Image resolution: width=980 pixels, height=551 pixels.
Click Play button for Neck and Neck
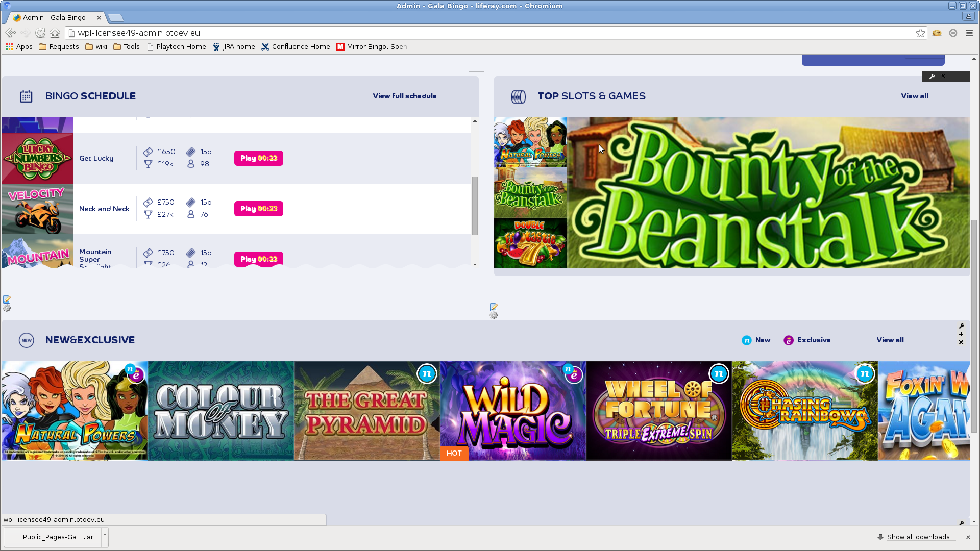click(x=259, y=209)
